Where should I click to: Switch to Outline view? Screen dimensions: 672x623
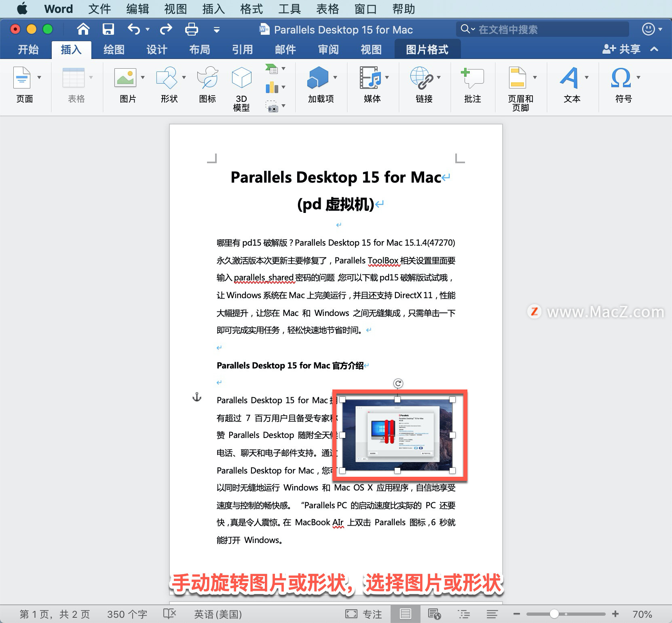(x=464, y=614)
